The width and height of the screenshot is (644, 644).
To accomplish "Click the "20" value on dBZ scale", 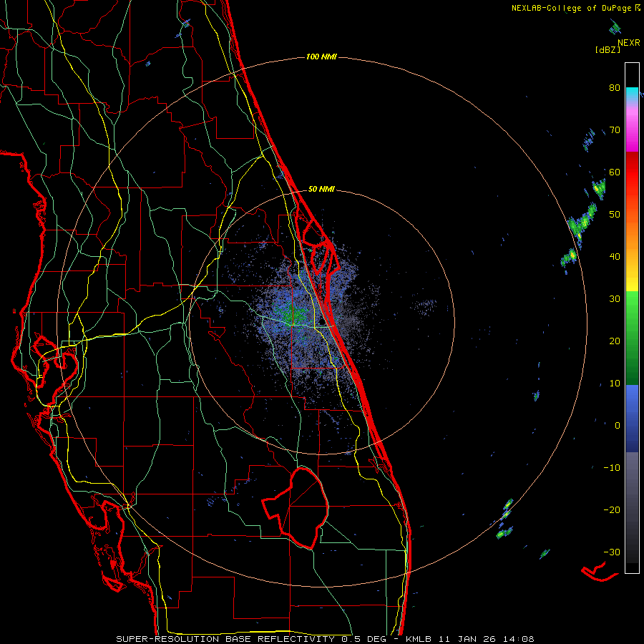I will [x=615, y=341].
